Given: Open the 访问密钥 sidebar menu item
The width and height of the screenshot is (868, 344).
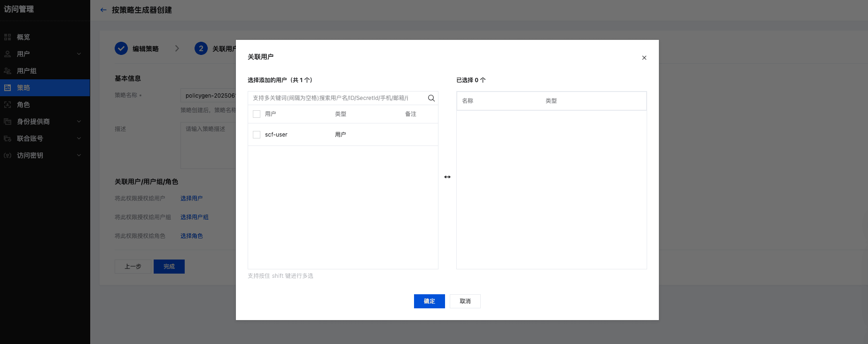Looking at the screenshot, I should click(30, 155).
